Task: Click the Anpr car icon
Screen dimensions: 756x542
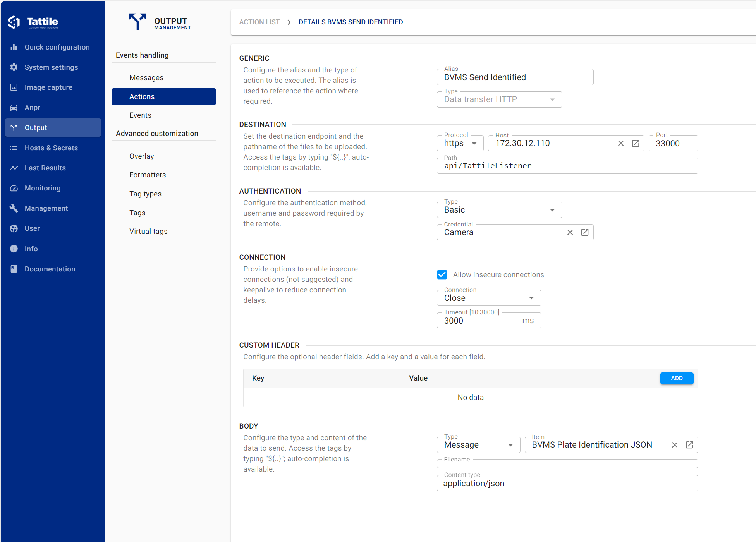Action: click(14, 108)
